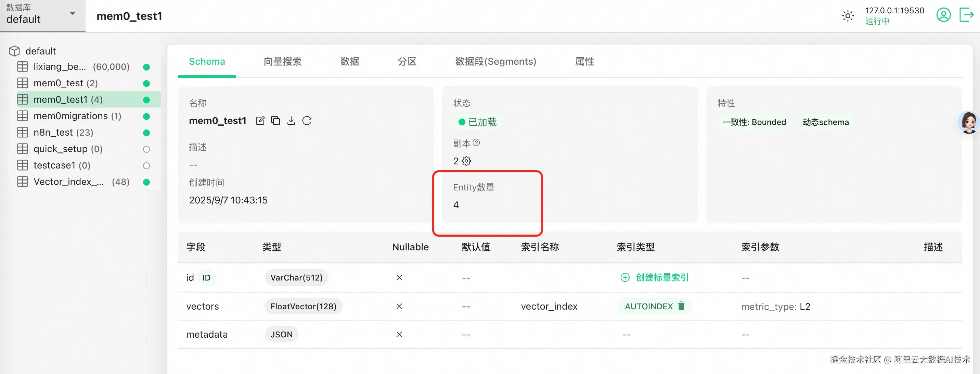Click the ID primary key badge
The height and width of the screenshot is (374, 980).
click(x=206, y=278)
